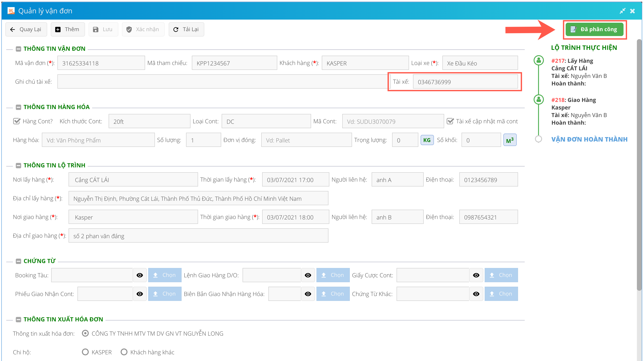Collapse THÔNG TIN HÀNG HÓA section
Viewport: 644px width, 361px height.
(18, 107)
